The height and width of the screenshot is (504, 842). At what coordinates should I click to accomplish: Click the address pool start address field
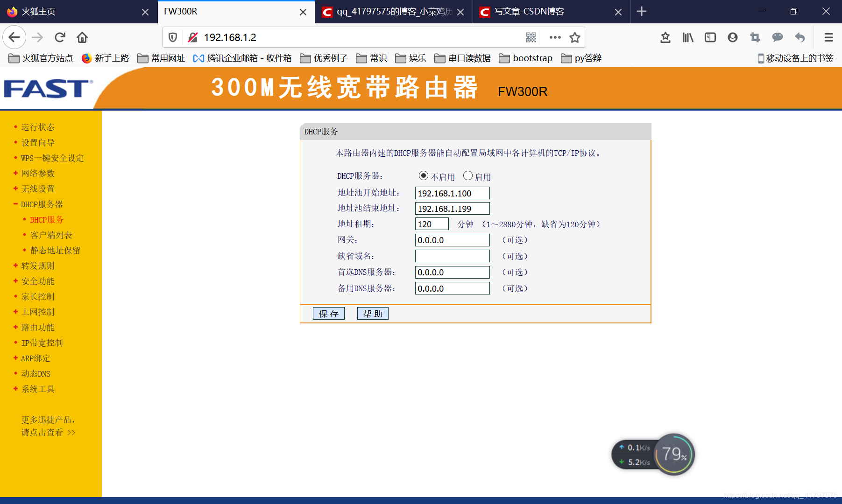[x=452, y=193]
